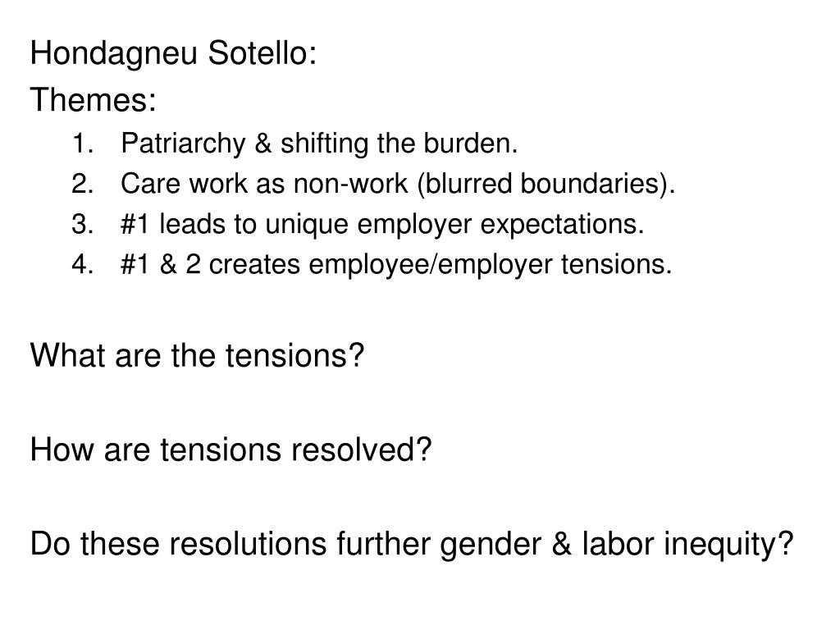Click the list number '2.'
Screen dimensions: 840x630
click(83, 184)
